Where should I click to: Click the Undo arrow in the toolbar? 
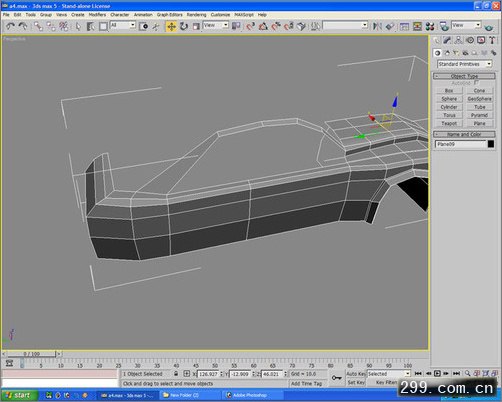[10, 26]
